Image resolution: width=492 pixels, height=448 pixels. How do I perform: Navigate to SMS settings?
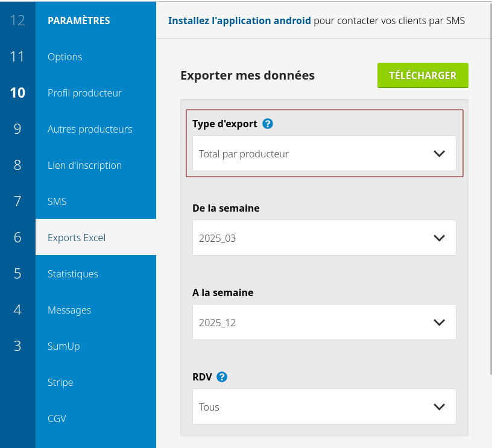[57, 201]
